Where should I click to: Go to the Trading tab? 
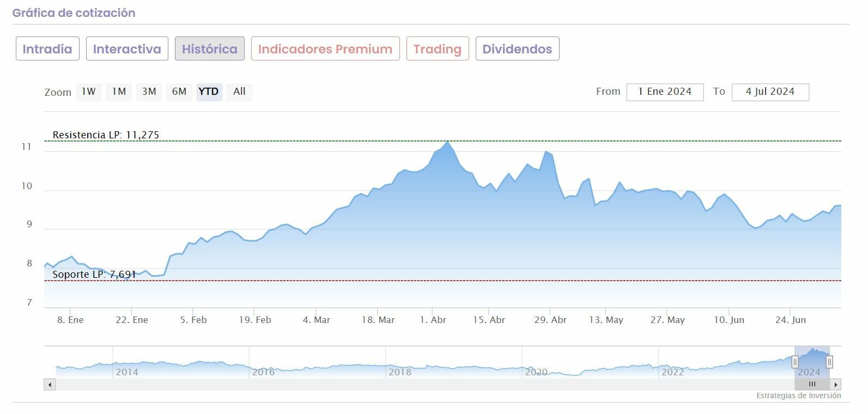pos(438,49)
